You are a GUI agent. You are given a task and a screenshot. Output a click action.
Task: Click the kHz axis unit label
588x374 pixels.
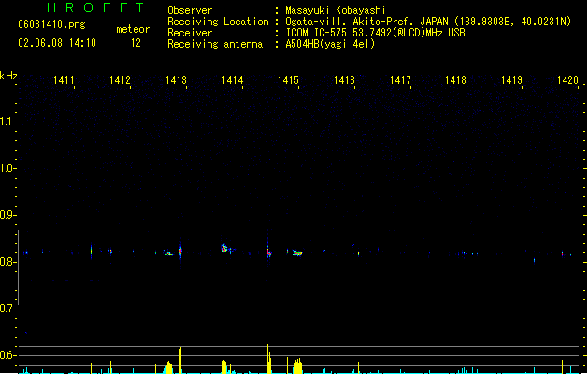tap(8, 76)
